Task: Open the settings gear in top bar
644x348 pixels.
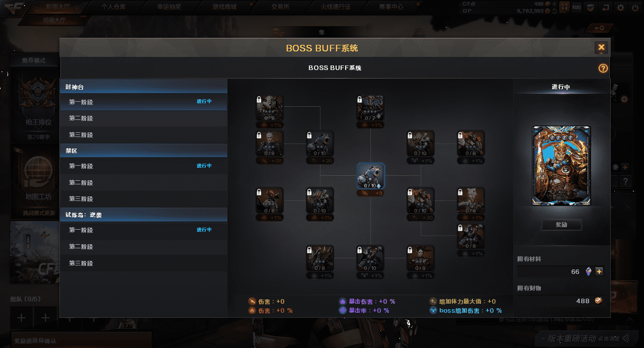Action: coord(620,7)
